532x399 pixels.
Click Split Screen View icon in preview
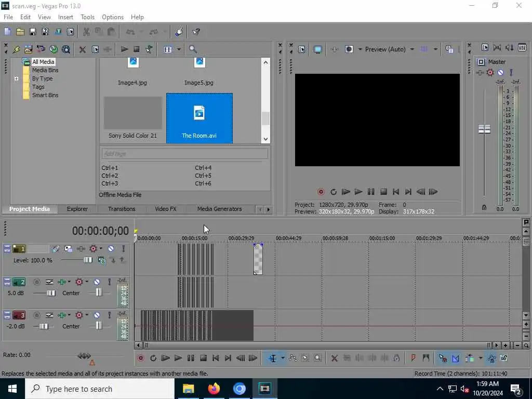tap(349, 49)
